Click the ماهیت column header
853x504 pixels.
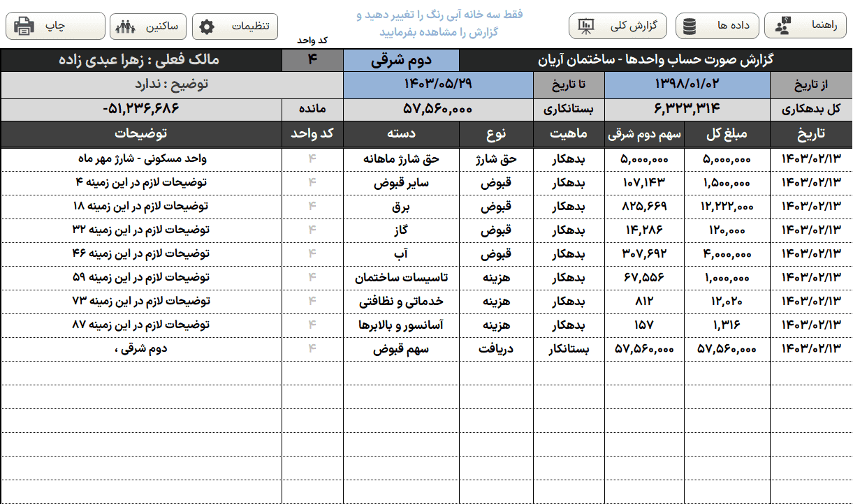(569, 133)
